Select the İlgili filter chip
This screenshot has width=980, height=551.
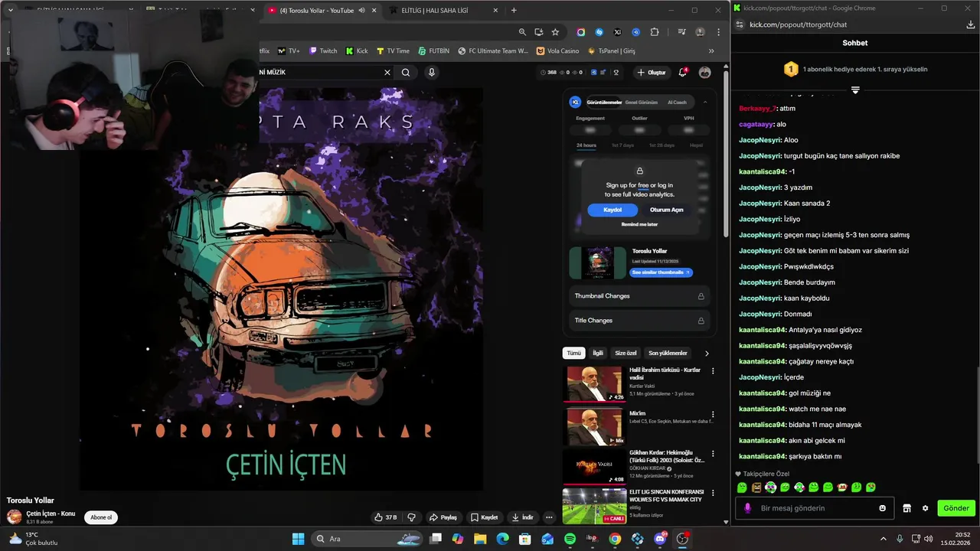point(598,354)
